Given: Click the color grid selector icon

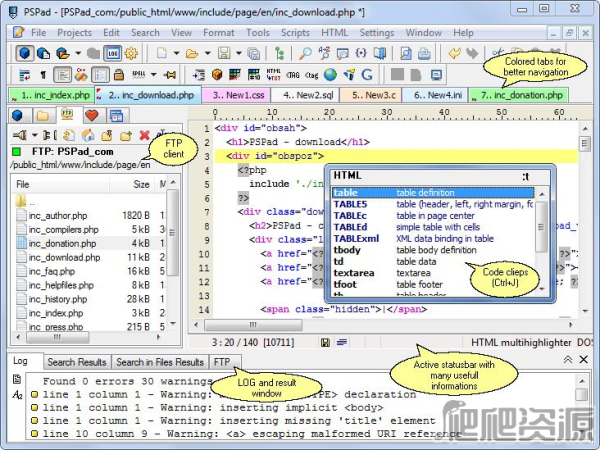Looking at the screenshot, I should click(x=235, y=75).
